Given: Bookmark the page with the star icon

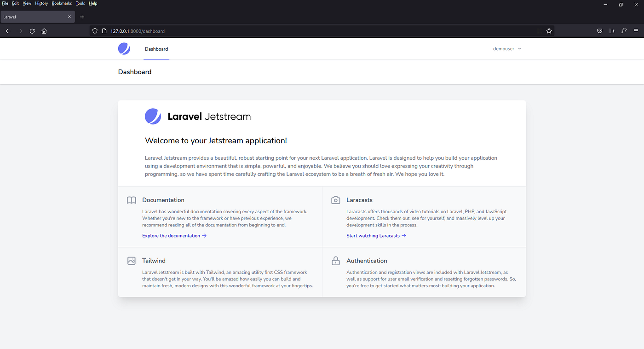Looking at the screenshot, I should (x=548, y=31).
